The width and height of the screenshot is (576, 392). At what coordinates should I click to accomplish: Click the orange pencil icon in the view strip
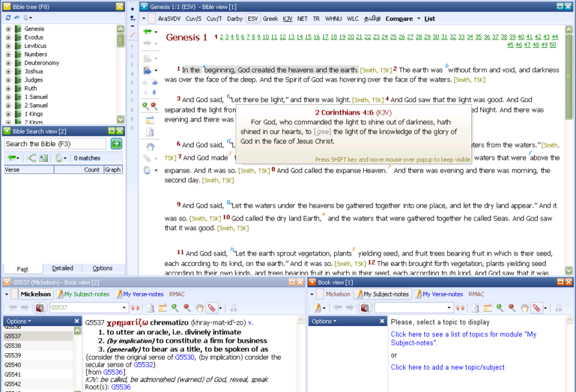coord(132,35)
